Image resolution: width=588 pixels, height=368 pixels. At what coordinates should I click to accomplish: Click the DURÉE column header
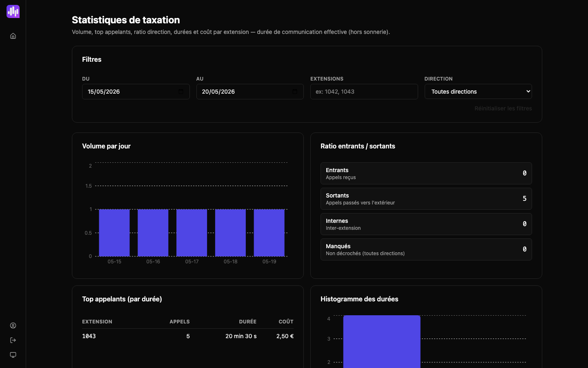[248, 322]
